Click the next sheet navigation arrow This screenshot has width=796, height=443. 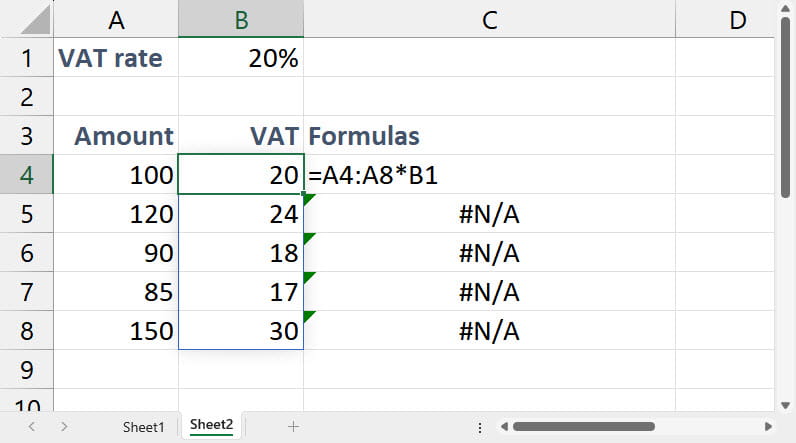pyautogui.click(x=64, y=427)
